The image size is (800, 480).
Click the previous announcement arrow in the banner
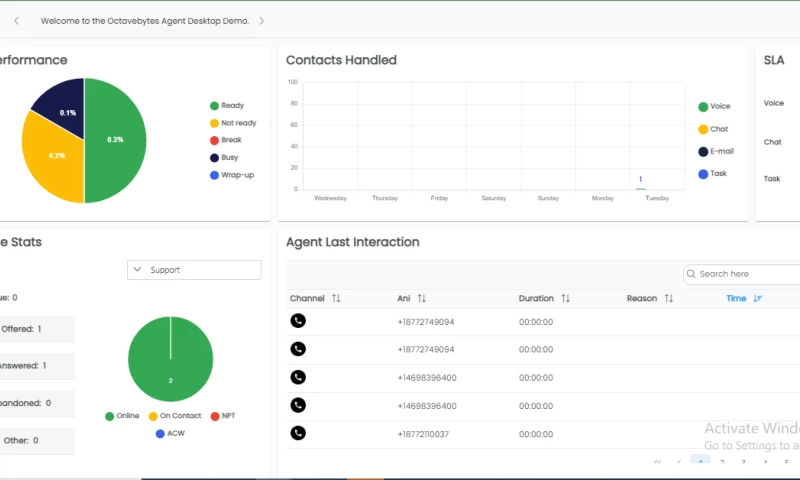tap(16, 21)
